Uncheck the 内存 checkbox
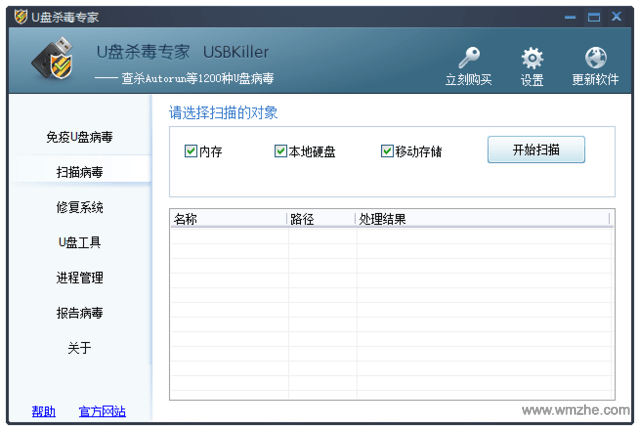 tap(191, 151)
